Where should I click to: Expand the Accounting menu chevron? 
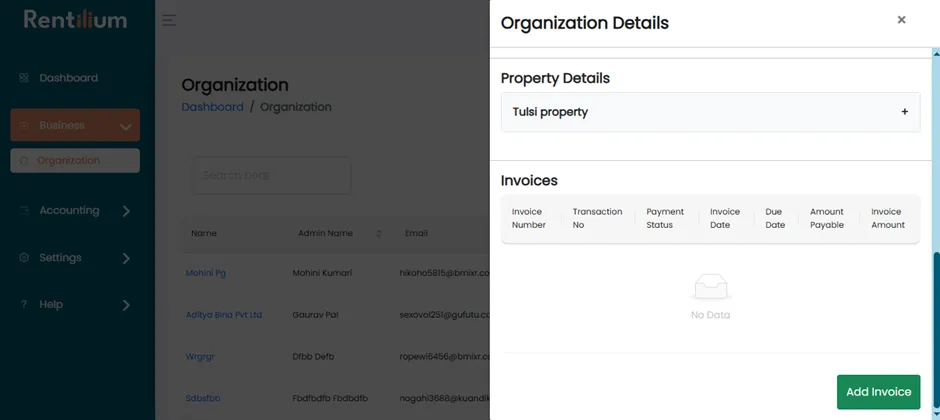pos(126,211)
